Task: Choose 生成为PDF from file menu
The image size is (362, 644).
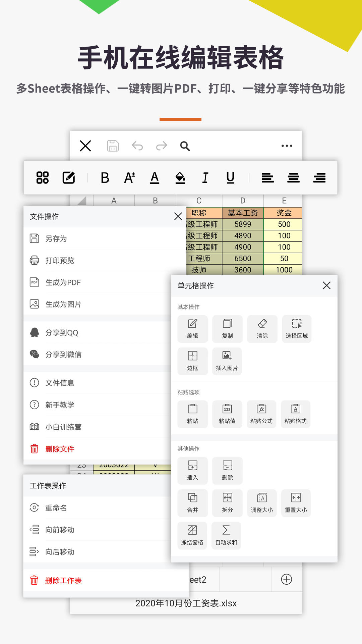Action: [x=63, y=282]
